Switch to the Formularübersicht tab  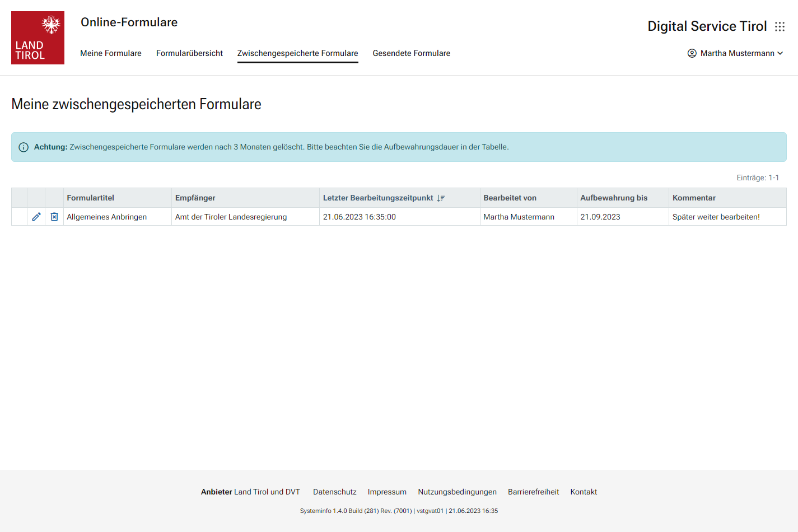(189, 53)
